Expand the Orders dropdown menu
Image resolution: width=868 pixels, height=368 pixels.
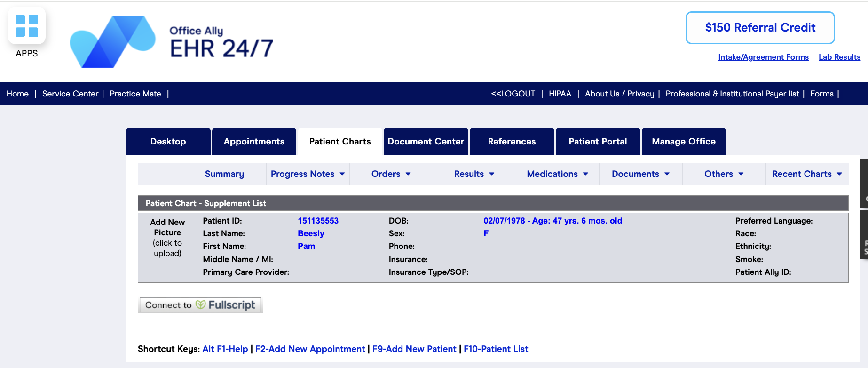[x=391, y=174]
